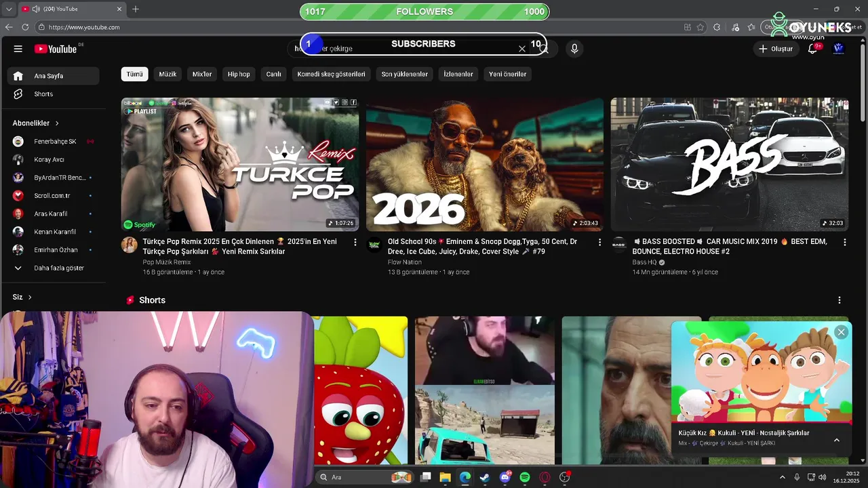Open Scroll.com.tr subscription
Viewport: 868px width, 488px height.
(x=54, y=195)
